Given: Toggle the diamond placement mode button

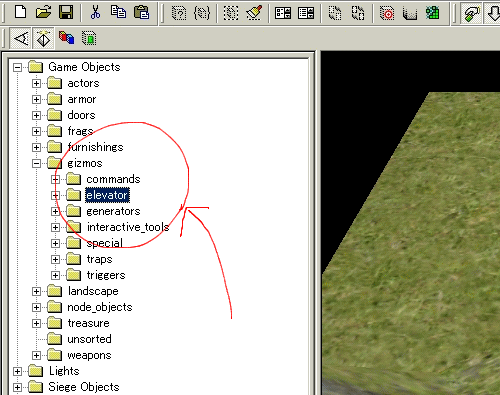Looking at the screenshot, I should pos(43,38).
